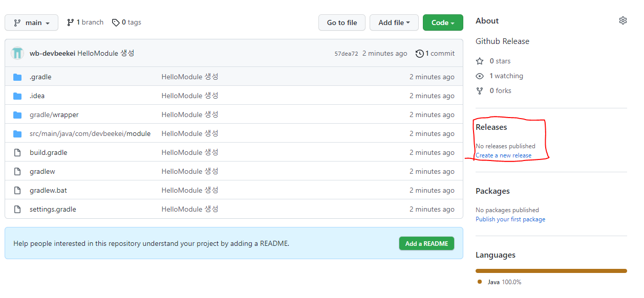The width and height of the screenshot is (644, 298).
Task: Open the settings.gradle file
Action: click(53, 209)
